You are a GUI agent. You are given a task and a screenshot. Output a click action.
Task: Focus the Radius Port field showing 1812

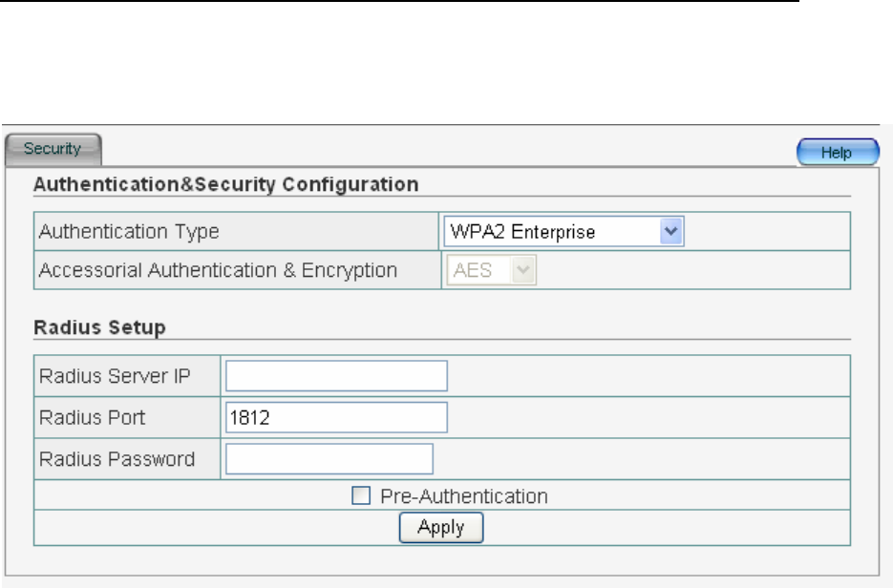(336, 417)
